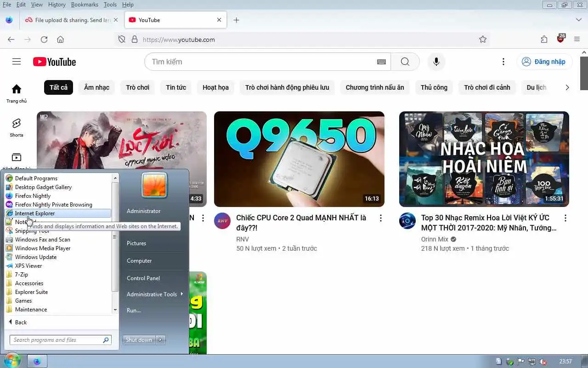The image size is (588, 368).
Task: Click the Firefox back arrow button
Action: point(11,40)
